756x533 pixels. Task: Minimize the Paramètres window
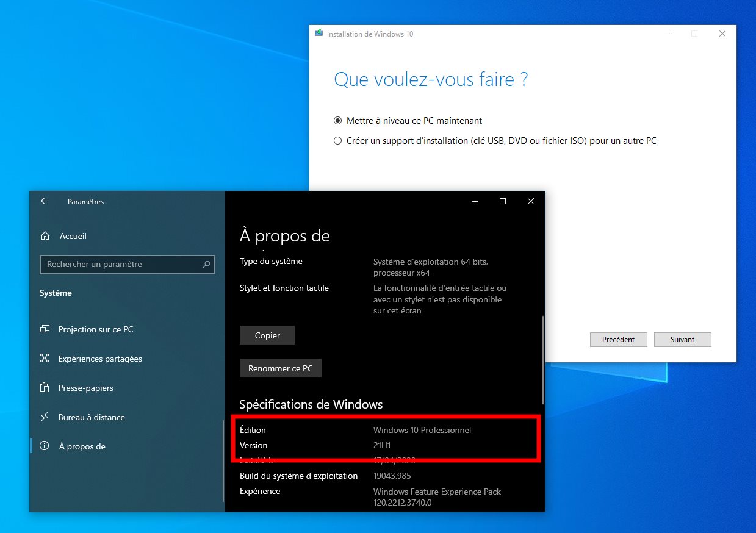[x=475, y=201]
